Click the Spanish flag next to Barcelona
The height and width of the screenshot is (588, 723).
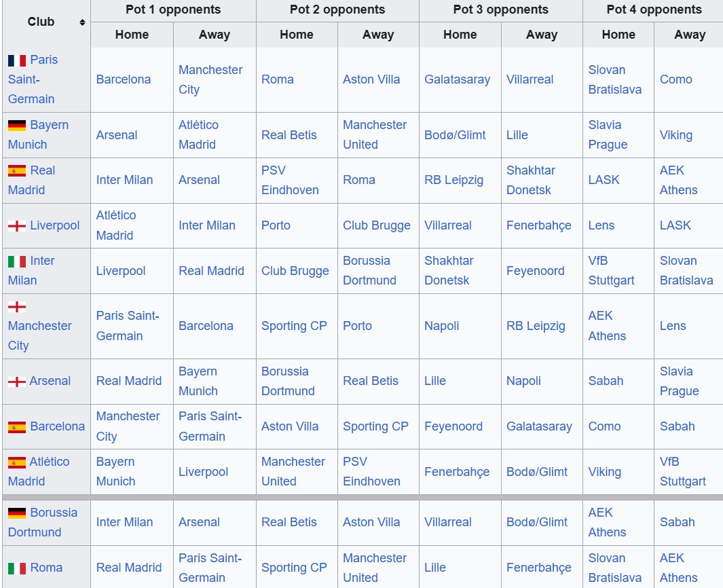17,427
